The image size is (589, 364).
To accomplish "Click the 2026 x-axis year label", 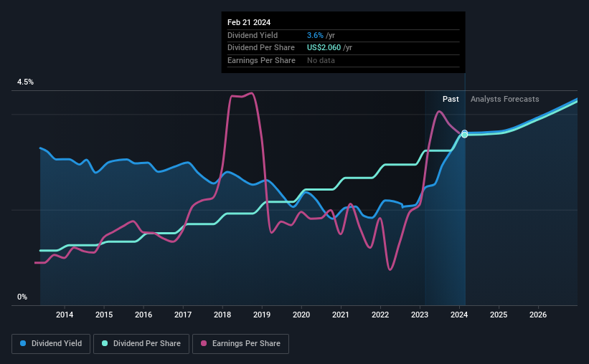I will (538, 315).
